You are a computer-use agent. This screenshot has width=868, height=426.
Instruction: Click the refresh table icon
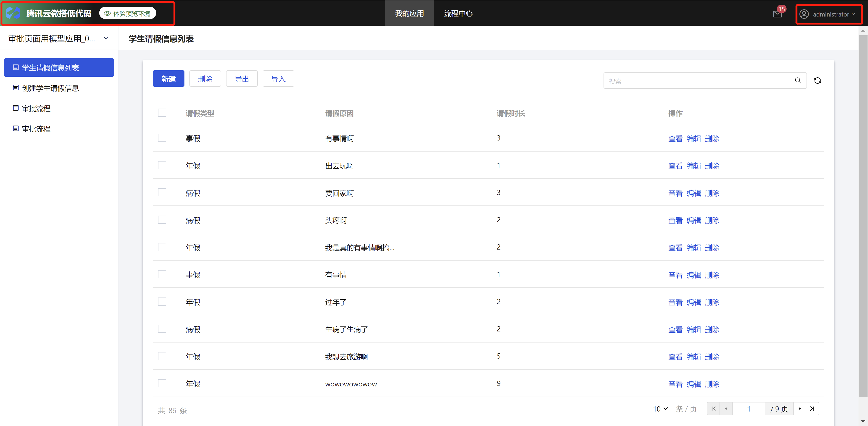817,81
